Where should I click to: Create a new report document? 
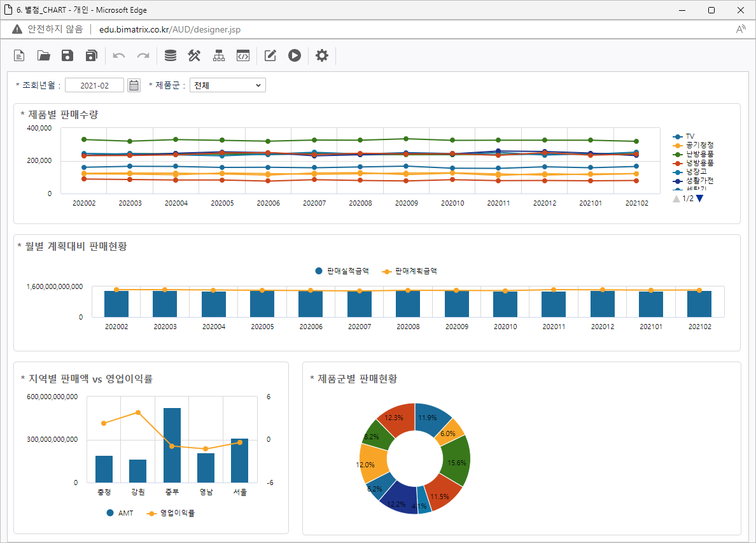pyautogui.click(x=20, y=56)
